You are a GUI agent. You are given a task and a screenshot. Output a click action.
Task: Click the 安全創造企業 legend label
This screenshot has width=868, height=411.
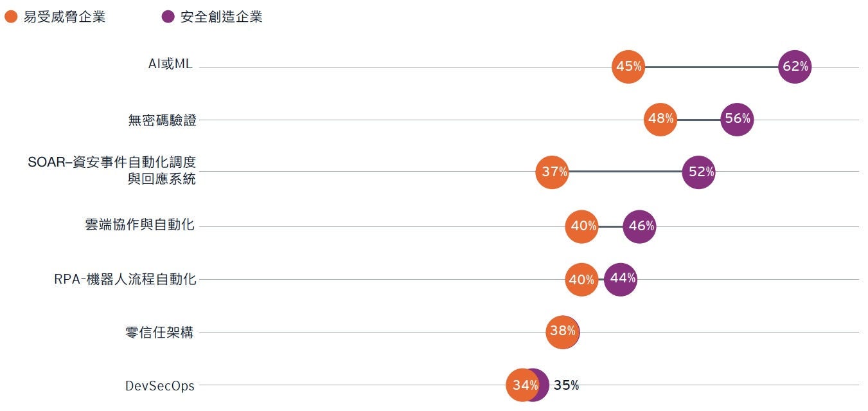point(222,17)
